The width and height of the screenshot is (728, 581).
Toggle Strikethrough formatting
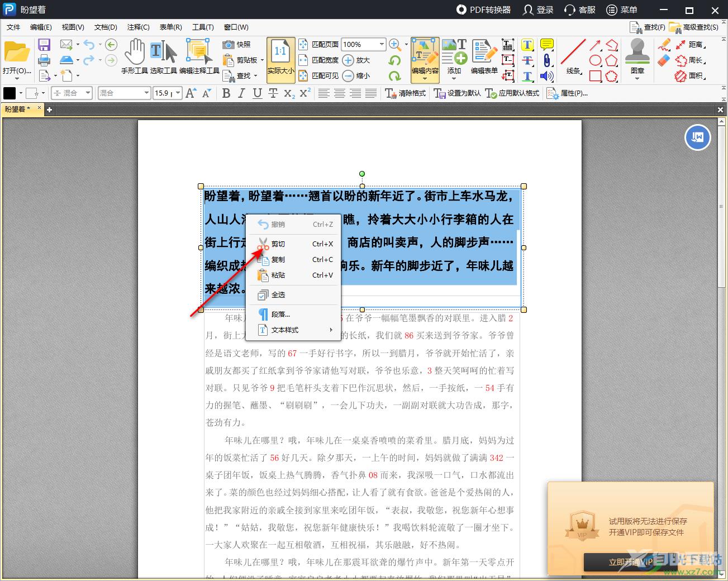click(x=273, y=93)
